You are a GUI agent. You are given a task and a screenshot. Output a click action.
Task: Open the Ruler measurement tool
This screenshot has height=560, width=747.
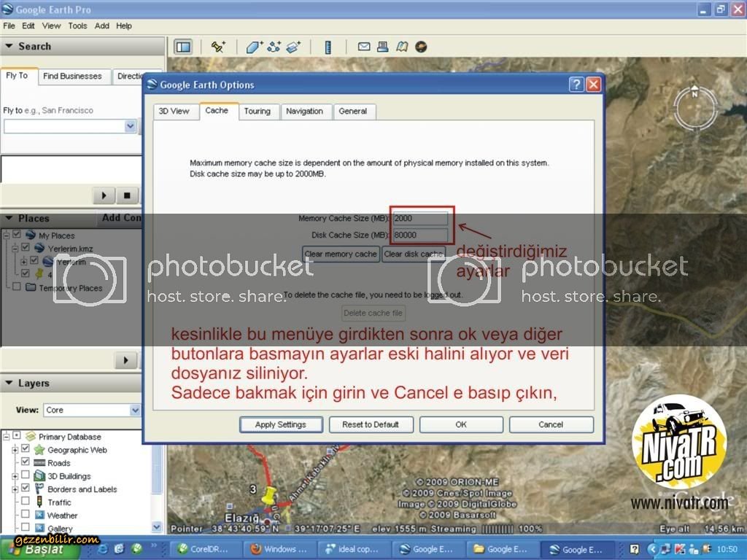point(328,47)
